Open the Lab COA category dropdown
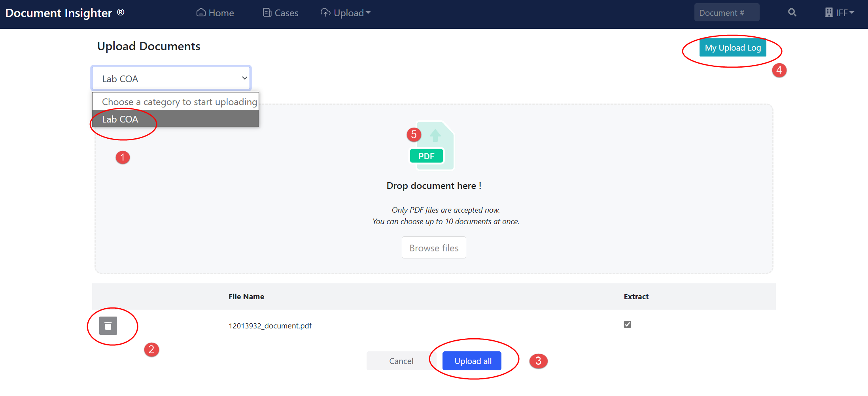The height and width of the screenshot is (396, 868). pos(171,79)
